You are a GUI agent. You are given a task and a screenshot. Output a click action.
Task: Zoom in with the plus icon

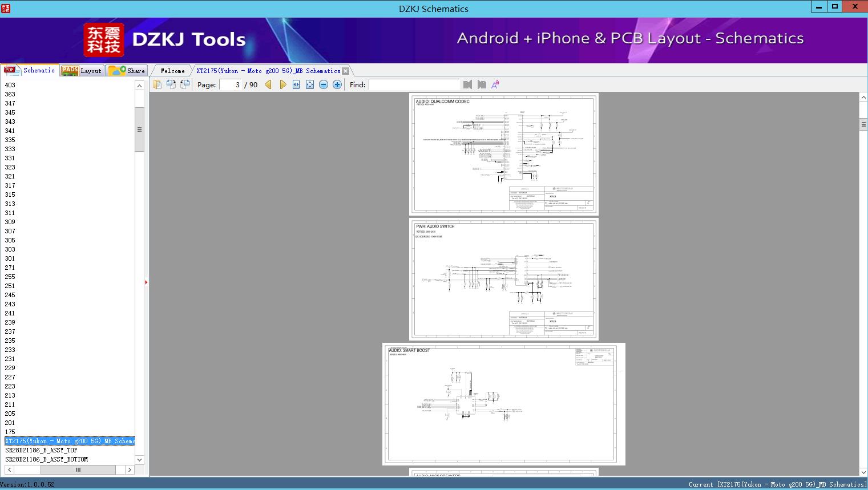(x=337, y=84)
